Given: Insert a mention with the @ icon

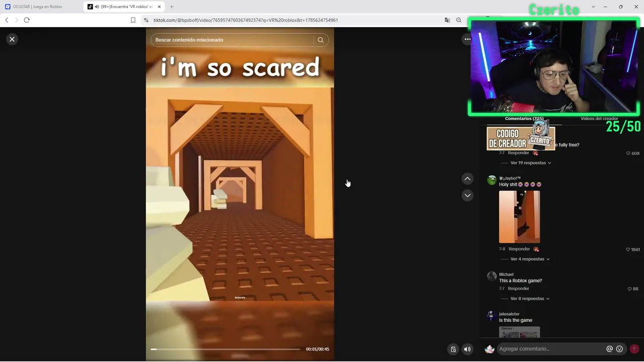Looking at the screenshot, I should (610, 349).
